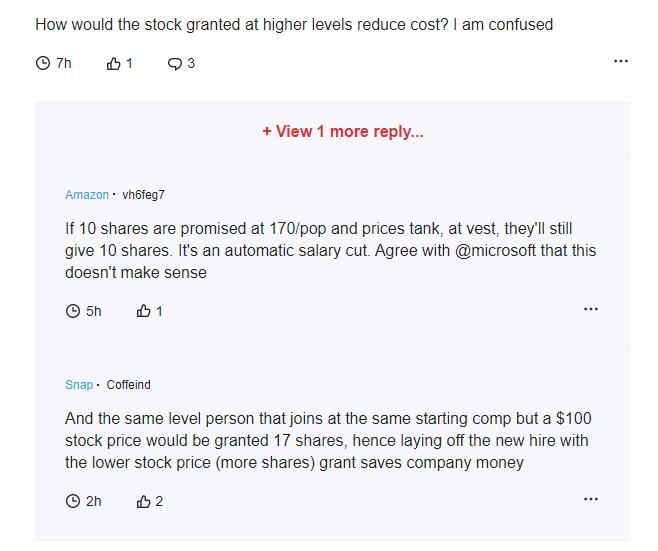Screen dimensions: 658x551
Task: Like the Amazon reply by vh6feg7
Action: (x=144, y=311)
